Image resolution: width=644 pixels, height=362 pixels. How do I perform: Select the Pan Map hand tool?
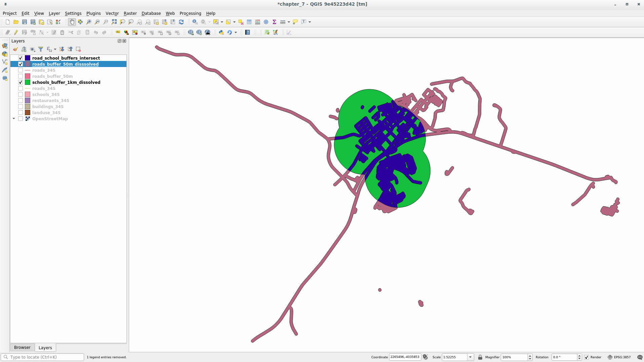(72, 22)
